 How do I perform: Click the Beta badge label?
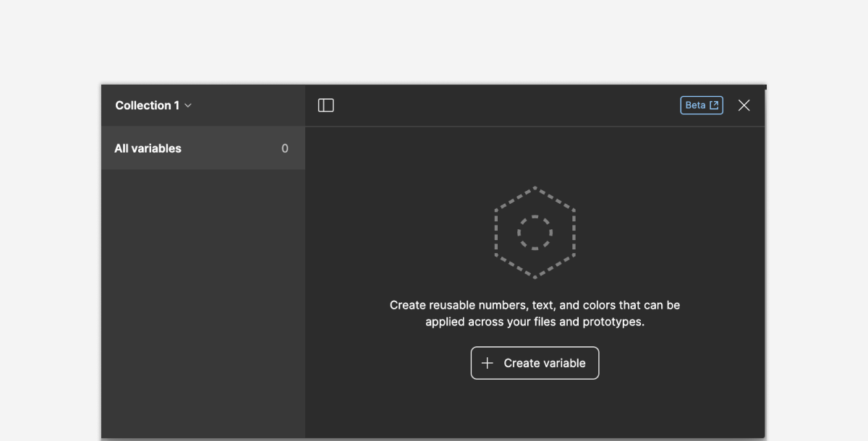(x=694, y=105)
